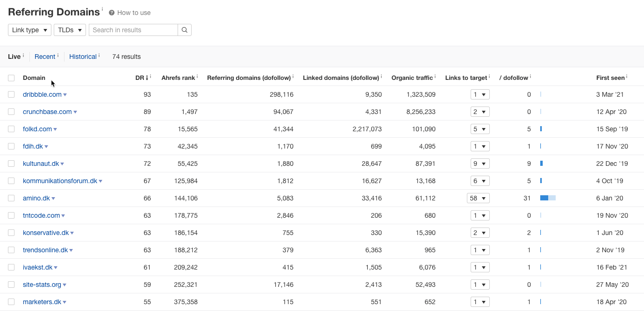This screenshot has height=313, width=644.
Task: Open the ivaekst.dk domain link
Action: tap(37, 267)
